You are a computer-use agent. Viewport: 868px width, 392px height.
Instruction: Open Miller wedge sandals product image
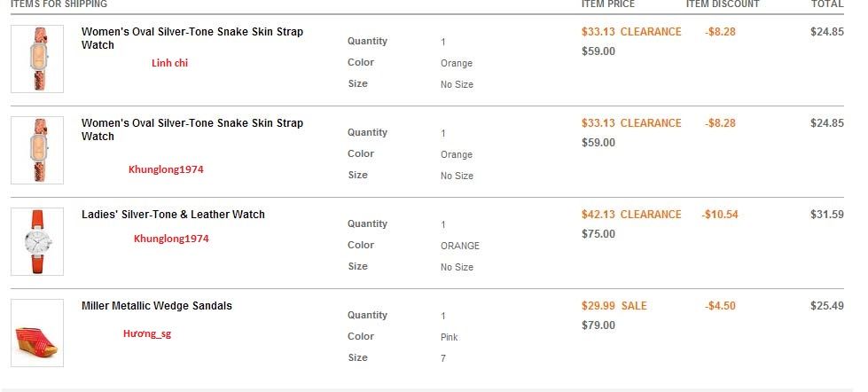pos(37,333)
